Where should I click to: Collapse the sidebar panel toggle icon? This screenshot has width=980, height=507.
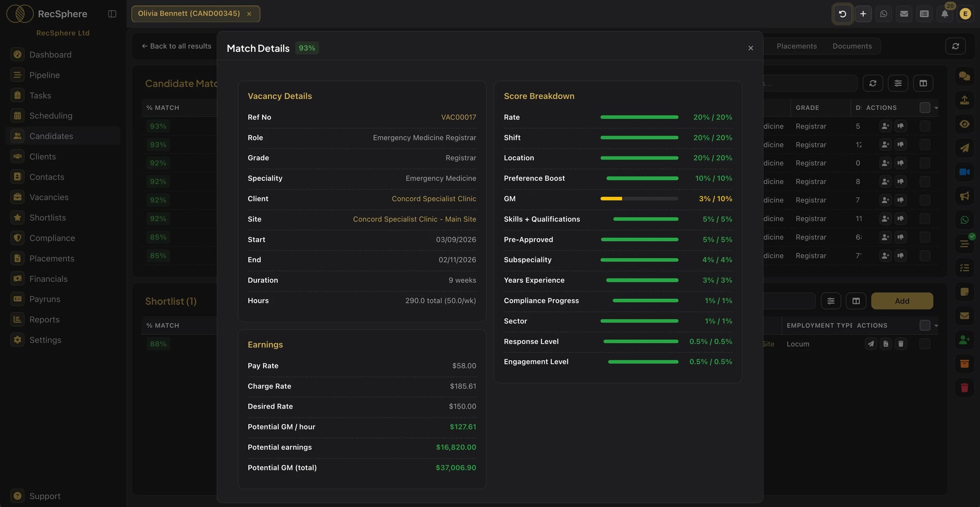pos(112,14)
